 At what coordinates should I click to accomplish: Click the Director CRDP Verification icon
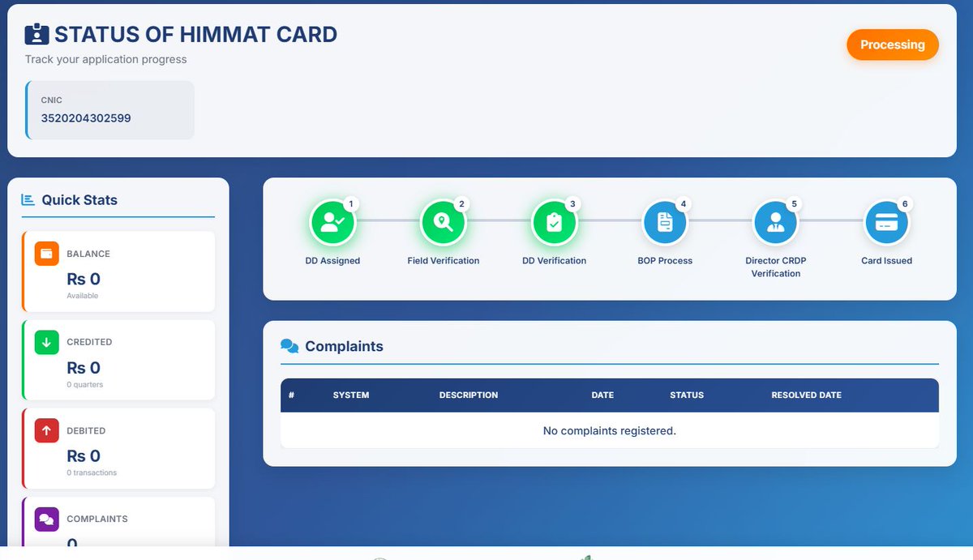[x=776, y=222]
